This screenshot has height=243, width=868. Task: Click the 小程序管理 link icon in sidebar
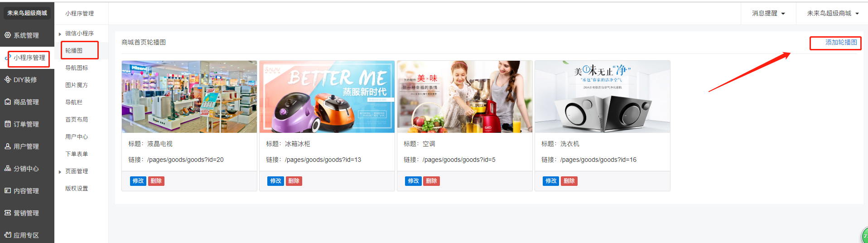pos(8,58)
